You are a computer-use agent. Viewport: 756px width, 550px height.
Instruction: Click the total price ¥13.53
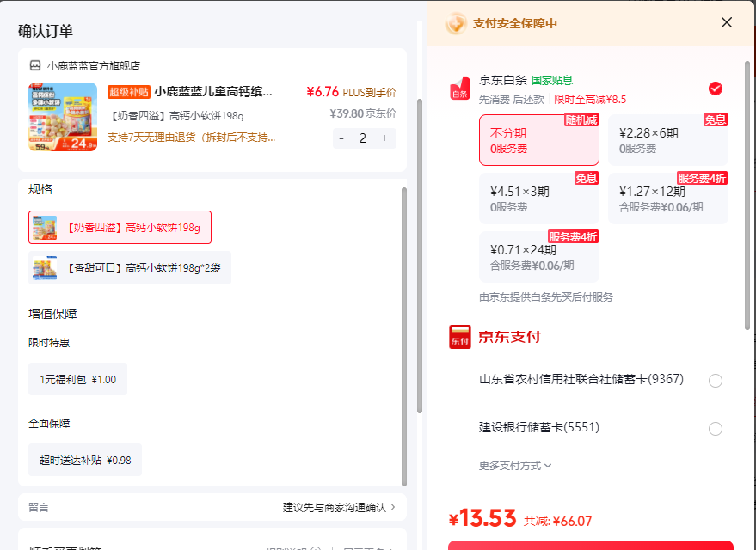[x=482, y=519]
